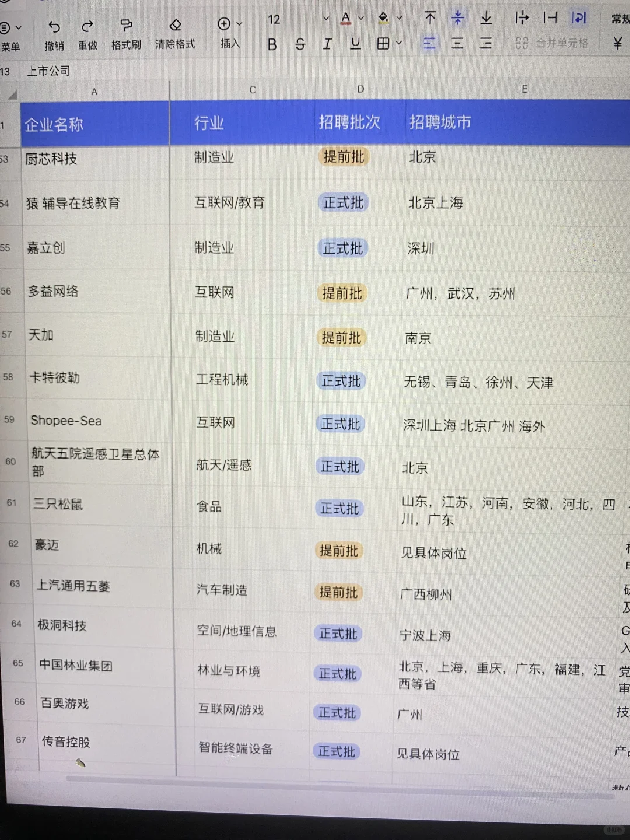Image resolution: width=630 pixels, height=840 pixels.
Task: Select top vertical alignment
Action: [430, 18]
